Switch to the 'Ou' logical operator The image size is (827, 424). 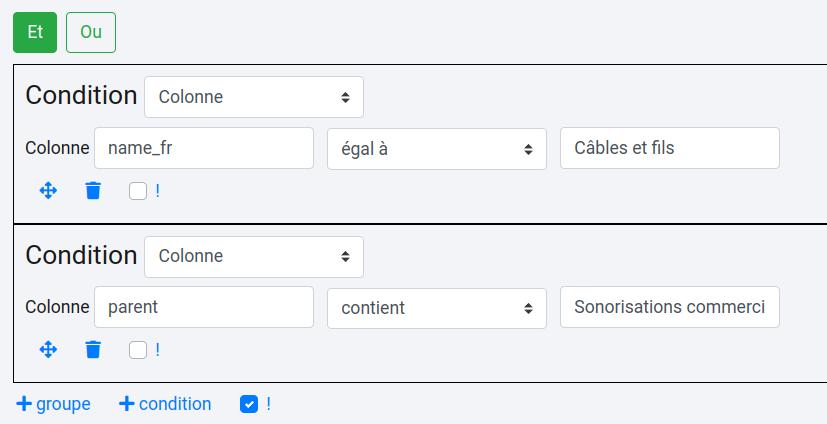point(91,32)
